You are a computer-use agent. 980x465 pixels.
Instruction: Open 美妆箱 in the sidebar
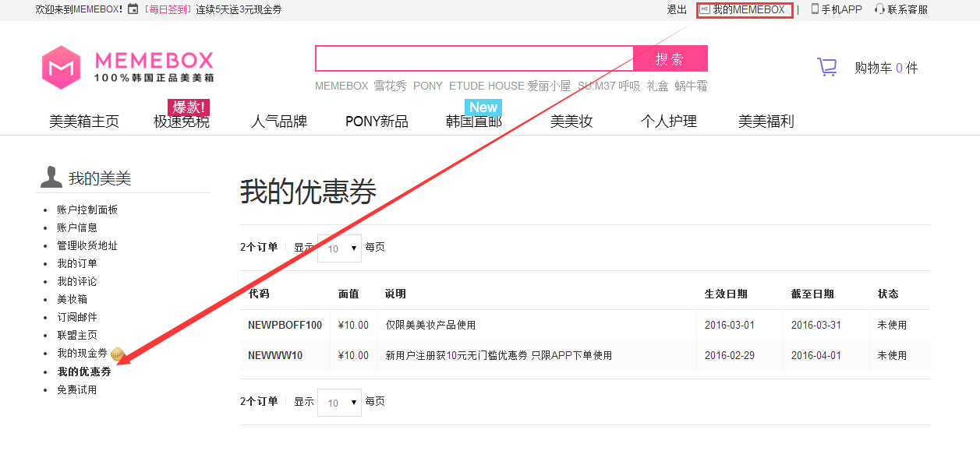pos(73,299)
